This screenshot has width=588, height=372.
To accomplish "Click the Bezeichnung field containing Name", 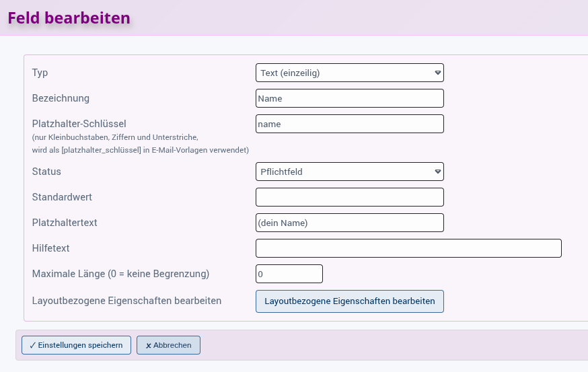I will [x=349, y=98].
